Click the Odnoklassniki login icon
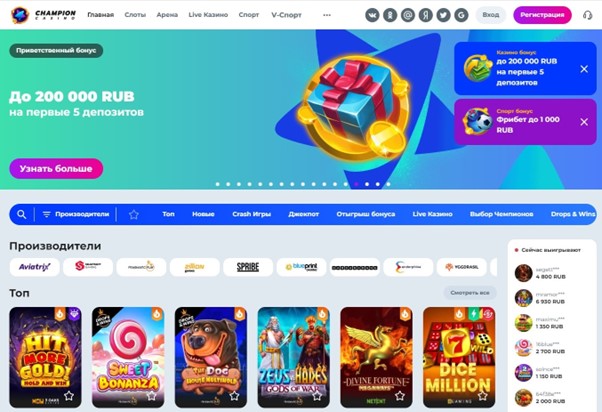 [x=390, y=15]
